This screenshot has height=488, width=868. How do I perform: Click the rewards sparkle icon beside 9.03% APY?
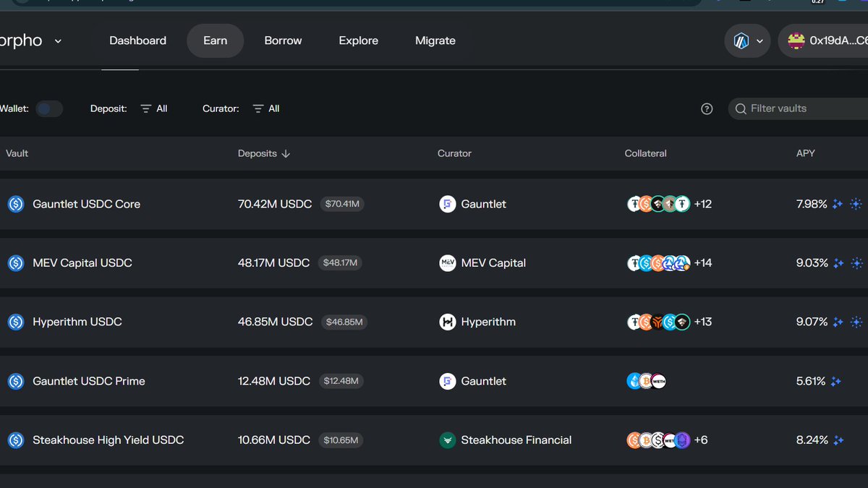click(838, 263)
